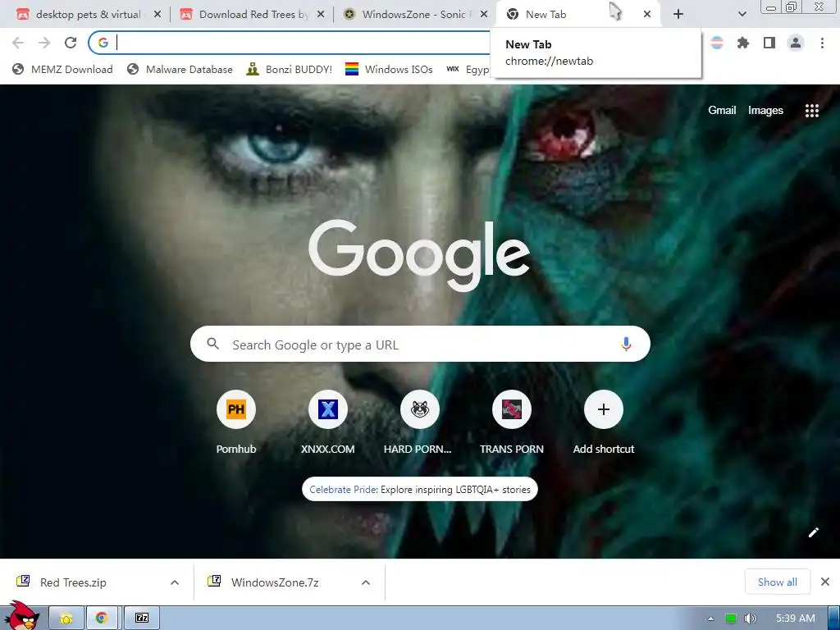
Task: Close the New Tab tab
Action: [x=647, y=15]
